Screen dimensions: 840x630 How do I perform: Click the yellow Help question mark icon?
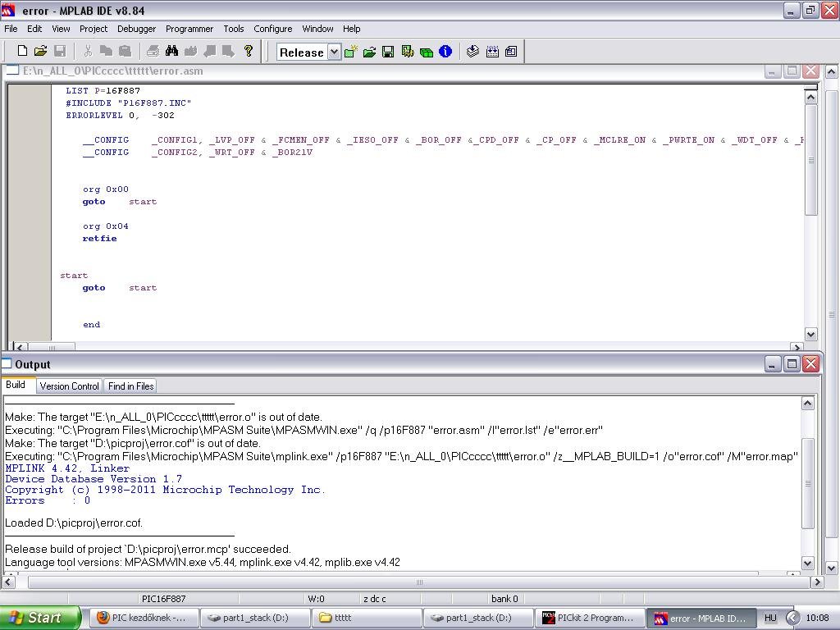(x=248, y=51)
